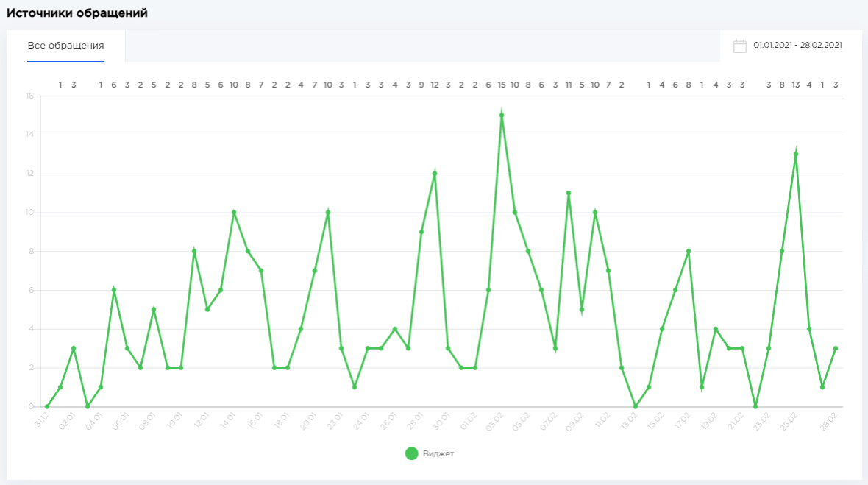Select the chart point valued 10 on 21.01
This screenshot has width=868, height=485.
click(x=328, y=213)
